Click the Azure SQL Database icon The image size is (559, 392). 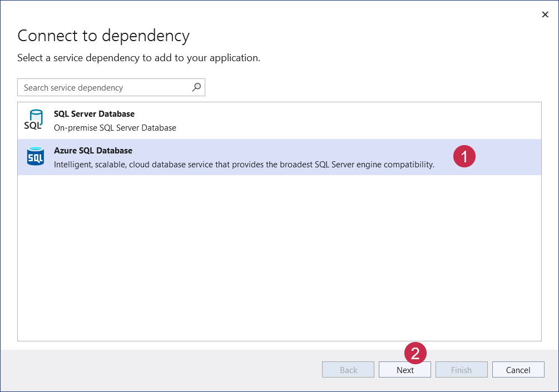pos(35,156)
